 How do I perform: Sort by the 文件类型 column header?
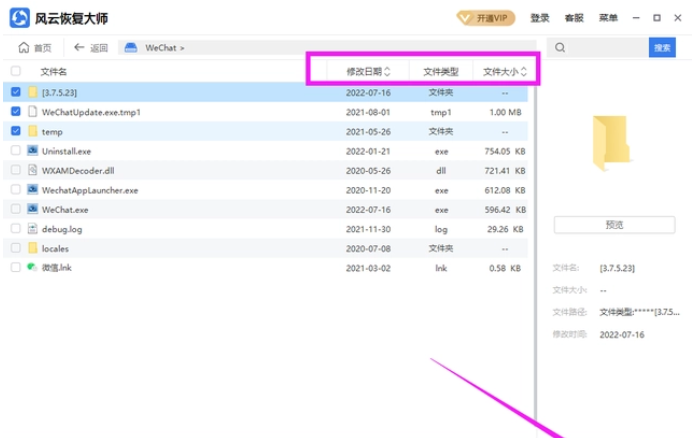pyautogui.click(x=440, y=71)
